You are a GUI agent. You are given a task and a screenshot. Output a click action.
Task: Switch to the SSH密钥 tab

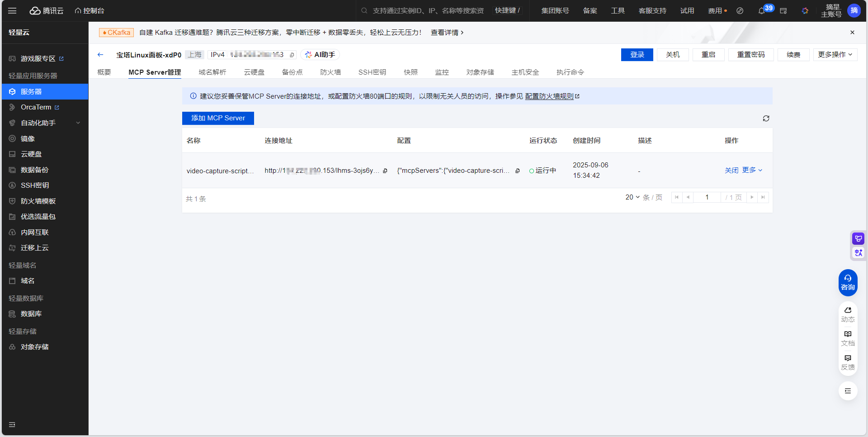tap(372, 72)
